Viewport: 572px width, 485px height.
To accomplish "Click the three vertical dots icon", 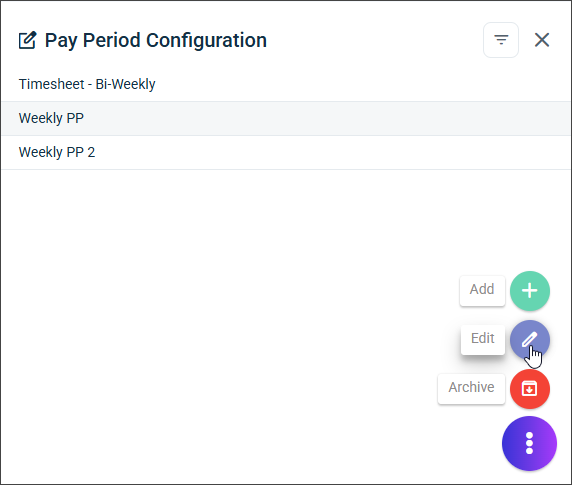I will click(529, 443).
